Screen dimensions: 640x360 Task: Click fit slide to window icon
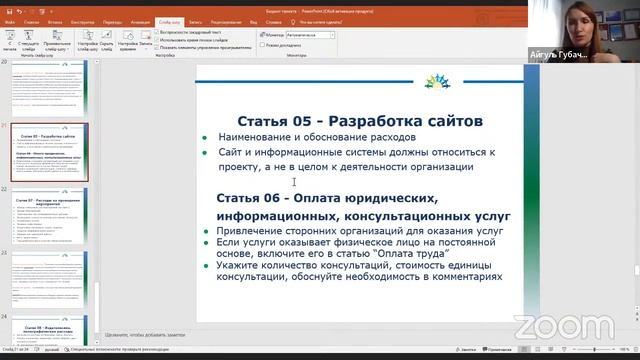pyautogui.click(x=636, y=349)
